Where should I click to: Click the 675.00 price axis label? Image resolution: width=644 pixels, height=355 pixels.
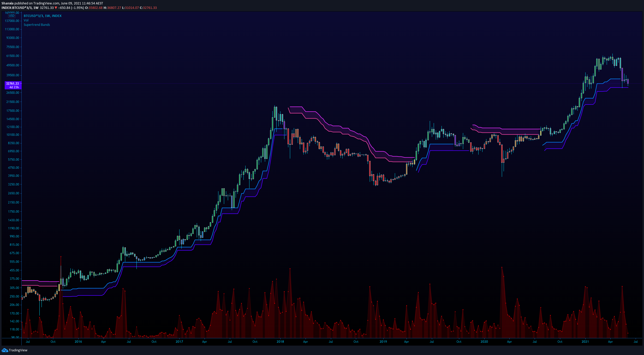[14, 253]
